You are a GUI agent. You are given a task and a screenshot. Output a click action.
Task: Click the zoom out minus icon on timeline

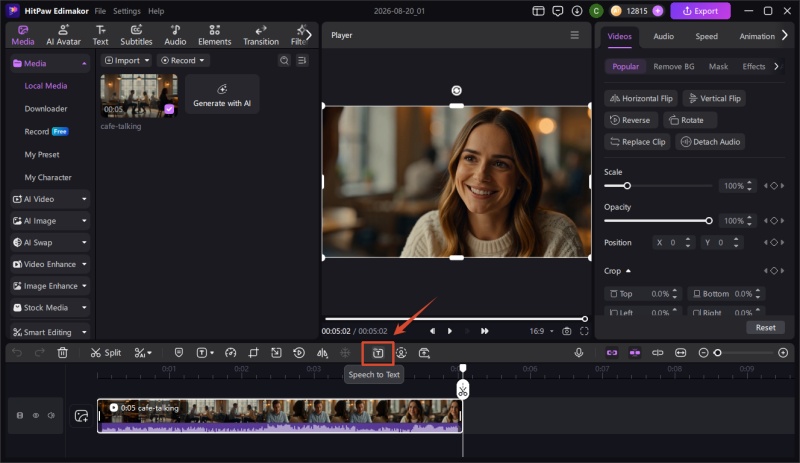(x=703, y=353)
